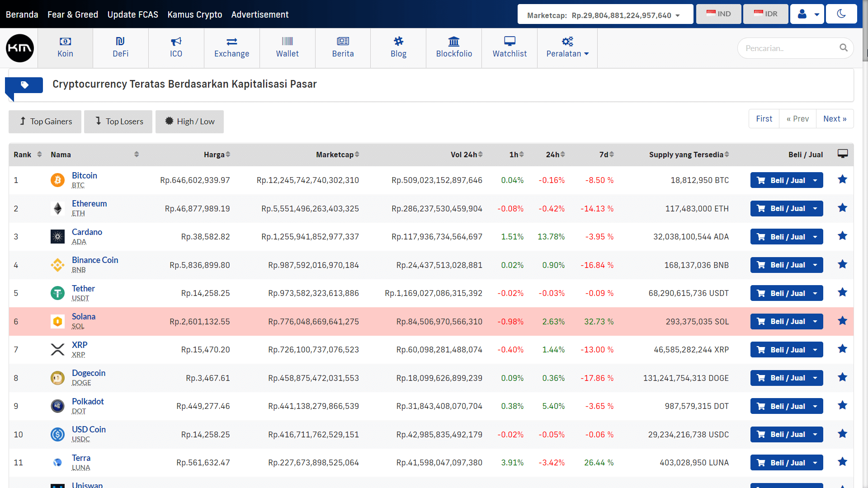Open the DeFi tab

(x=121, y=48)
